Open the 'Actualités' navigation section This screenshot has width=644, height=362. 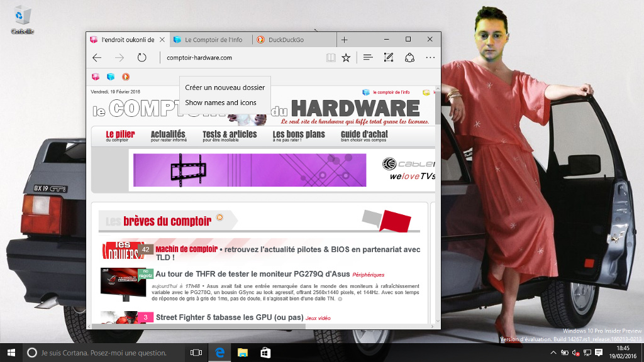click(168, 134)
